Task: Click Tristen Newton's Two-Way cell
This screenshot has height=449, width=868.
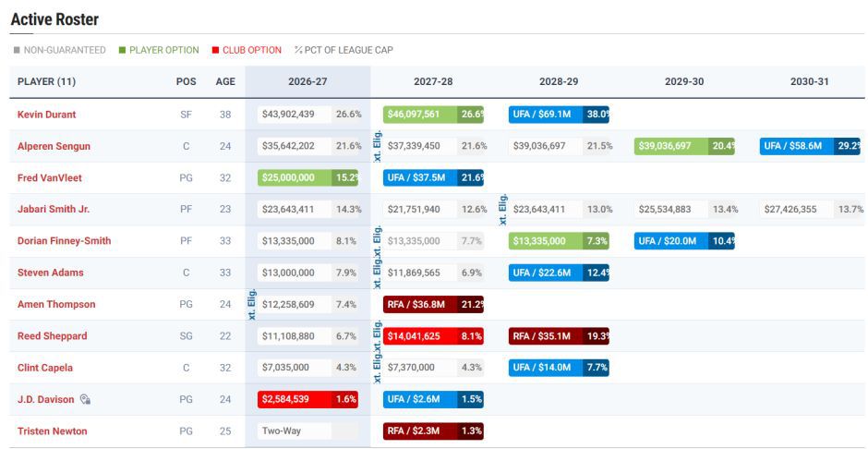Action: (295, 431)
